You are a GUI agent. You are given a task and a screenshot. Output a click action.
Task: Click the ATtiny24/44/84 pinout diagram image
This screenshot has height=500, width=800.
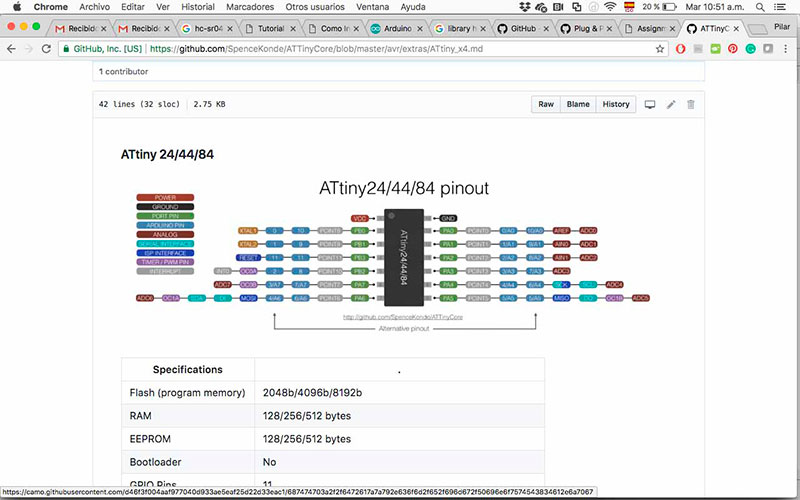(393, 256)
